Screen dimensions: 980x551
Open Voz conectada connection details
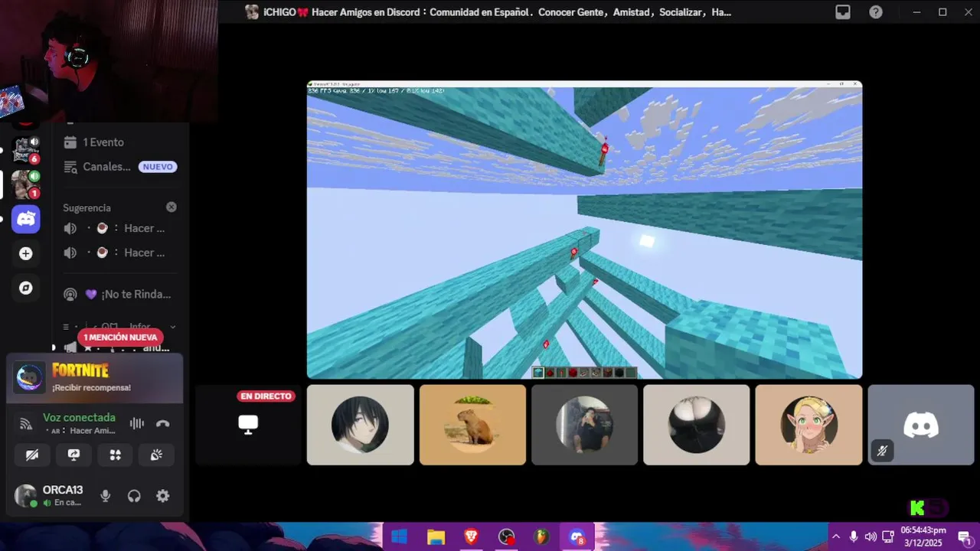pos(79,418)
